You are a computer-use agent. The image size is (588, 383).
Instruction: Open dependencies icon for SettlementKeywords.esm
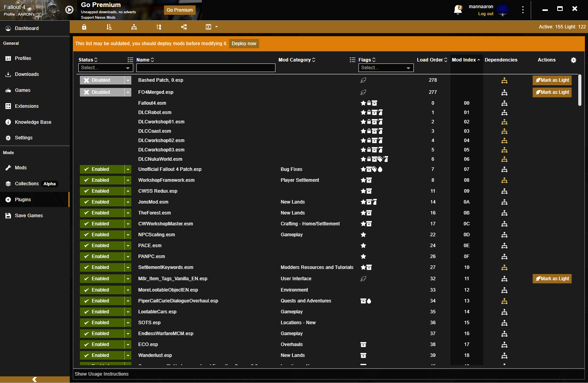tap(504, 267)
